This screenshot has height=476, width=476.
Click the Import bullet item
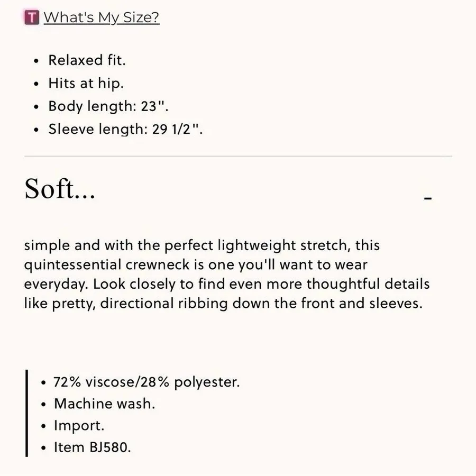[x=79, y=425]
